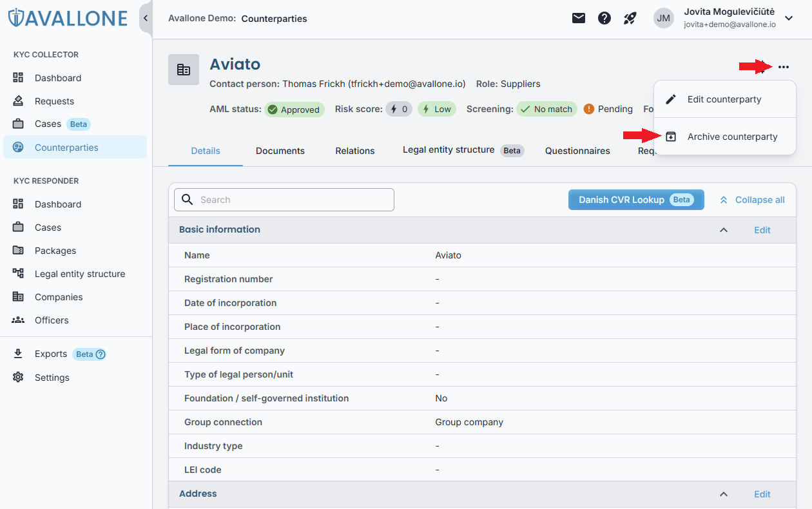The width and height of the screenshot is (812, 509).
Task: Click the LEI code label
Action: coord(203,470)
